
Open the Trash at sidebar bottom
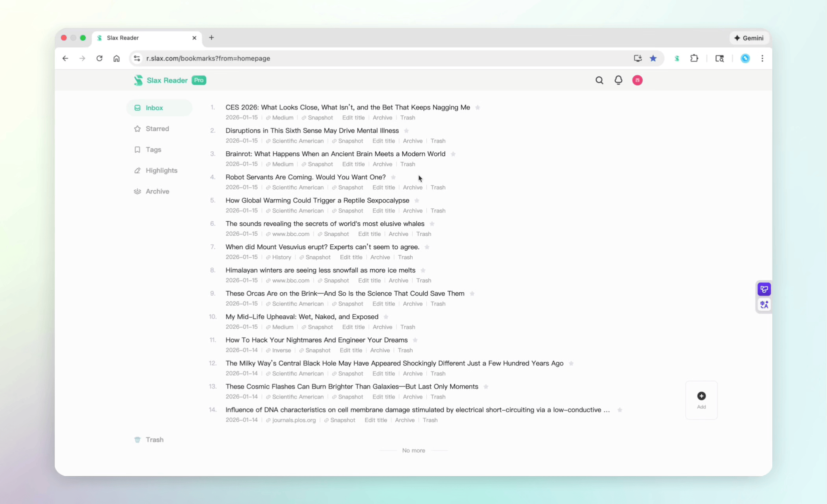(x=155, y=440)
